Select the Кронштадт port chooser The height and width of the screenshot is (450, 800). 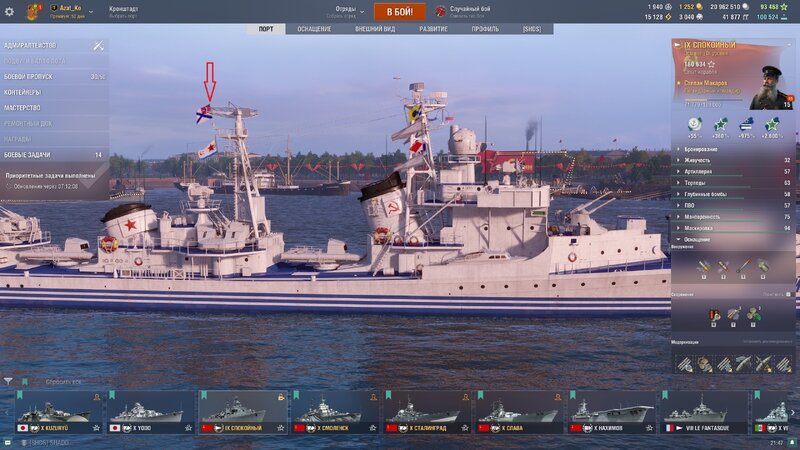[123, 12]
